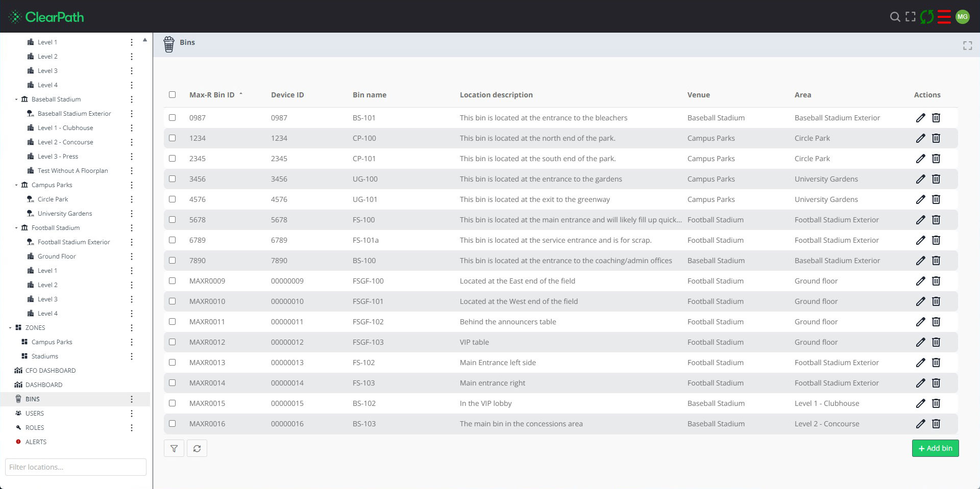Collapse the Football Stadium tree node
The height and width of the screenshot is (489, 980).
coord(16,228)
